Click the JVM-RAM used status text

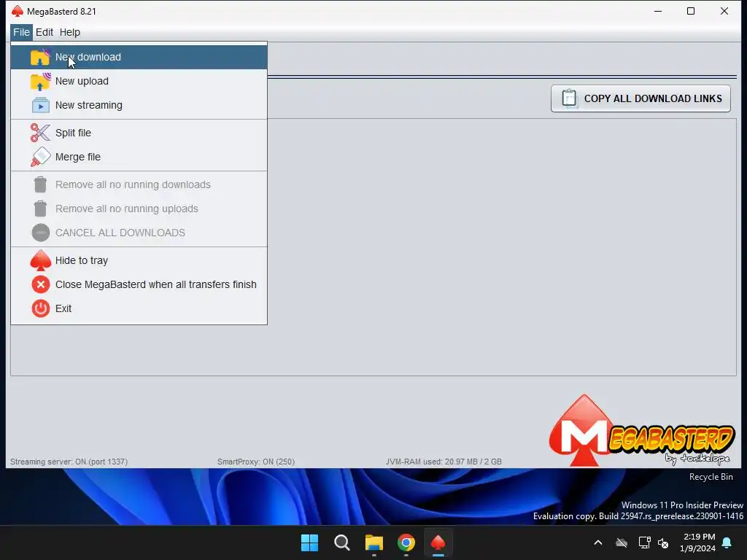pos(444,462)
